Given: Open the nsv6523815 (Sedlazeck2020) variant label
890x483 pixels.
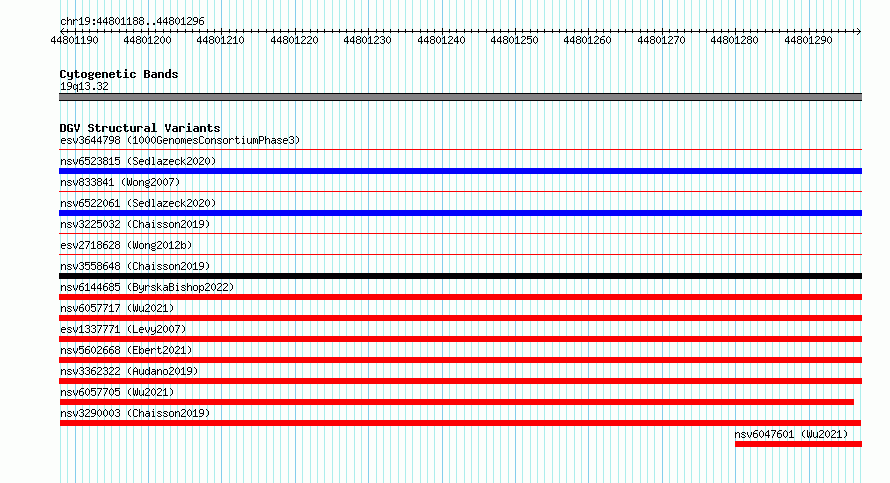Looking at the screenshot, I should 138,161.
